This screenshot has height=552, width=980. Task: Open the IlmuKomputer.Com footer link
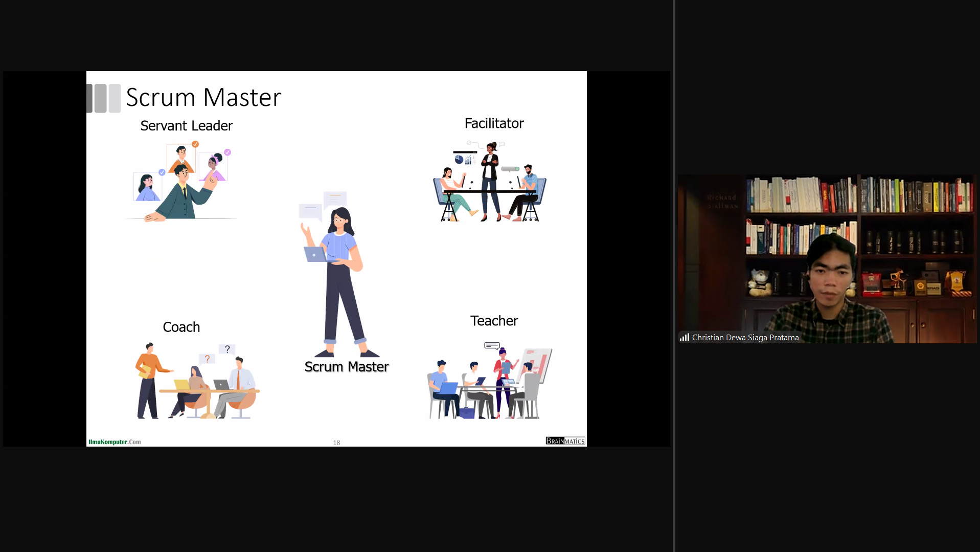click(x=115, y=442)
